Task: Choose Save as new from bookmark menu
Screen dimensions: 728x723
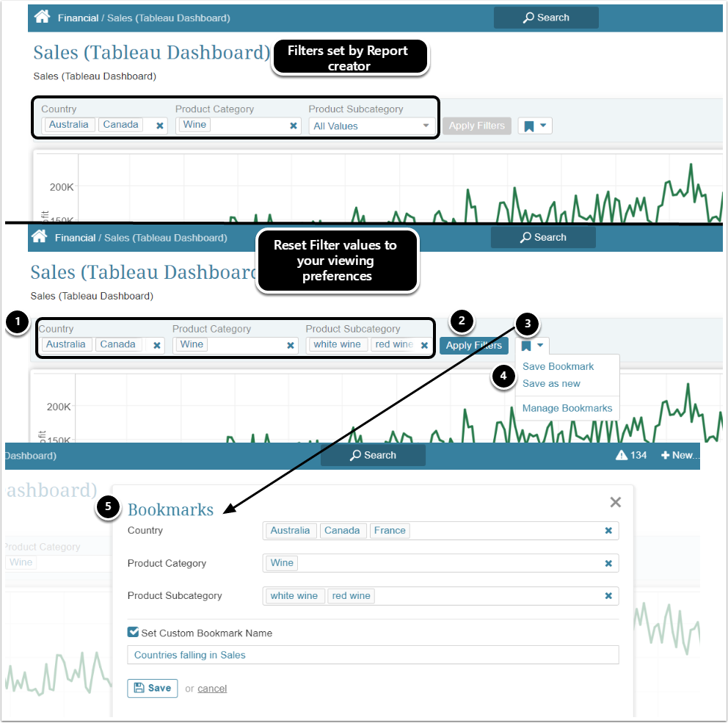Action: (x=551, y=384)
